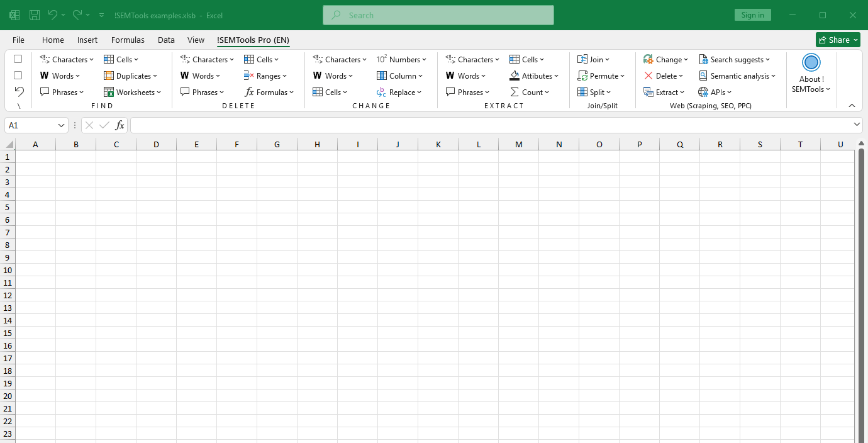This screenshot has height=443, width=868.
Task: Open the Share menu
Action: click(838, 39)
